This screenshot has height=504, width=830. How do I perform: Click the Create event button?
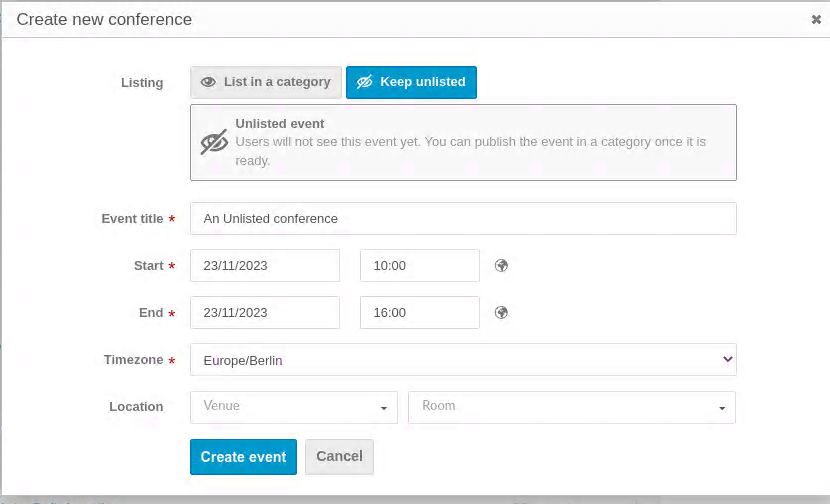click(x=243, y=457)
